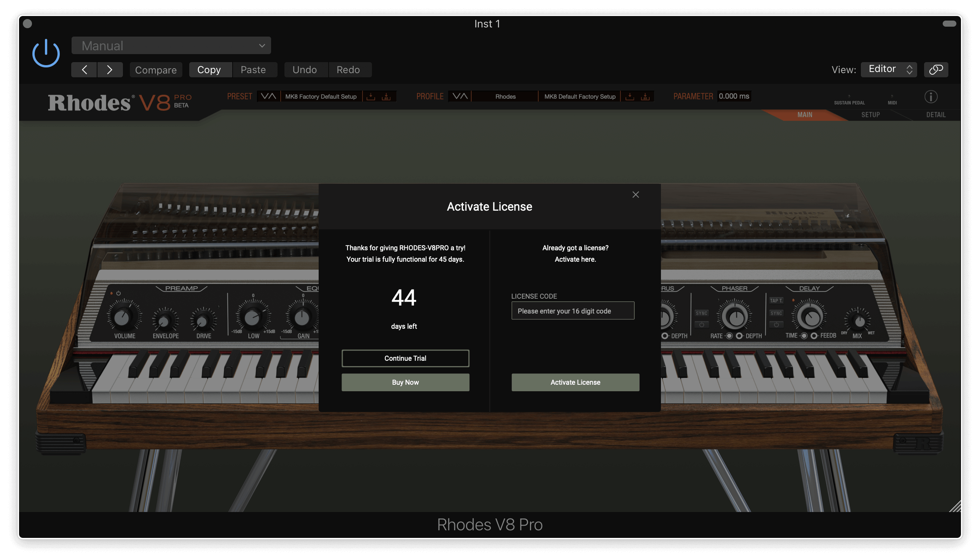Click the Continue Trial button
The width and height of the screenshot is (980, 560).
click(405, 358)
